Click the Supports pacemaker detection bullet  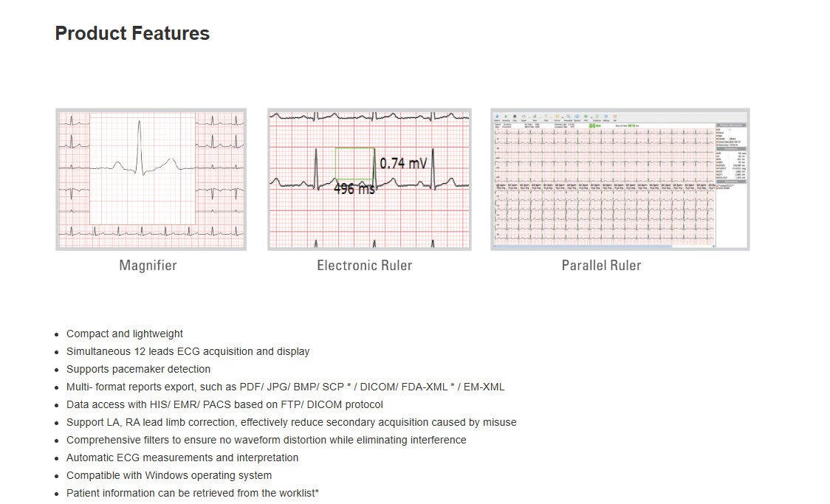[x=138, y=369]
